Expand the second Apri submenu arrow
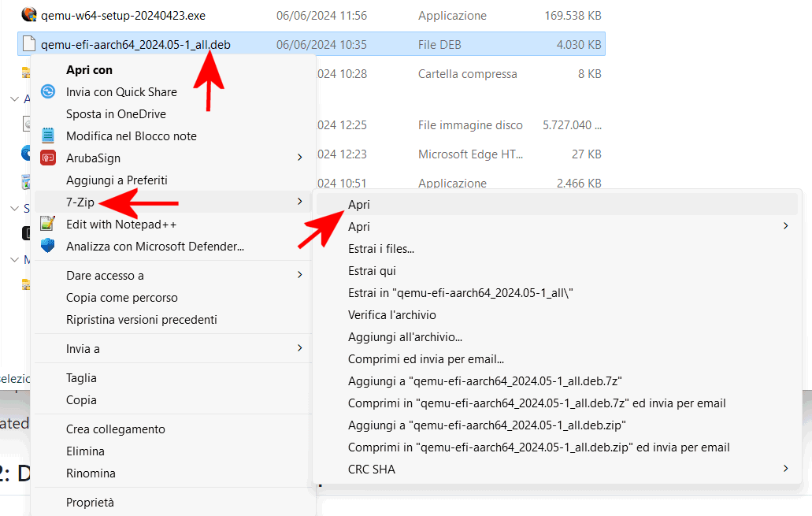This screenshot has width=812, height=516. click(785, 226)
